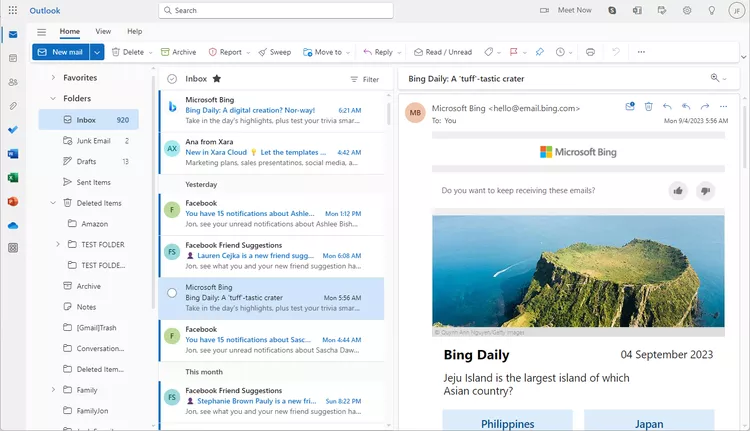This screenshot has height=431, width=750.
Task: Click the New mail button
Action: [x=61, y=52]
